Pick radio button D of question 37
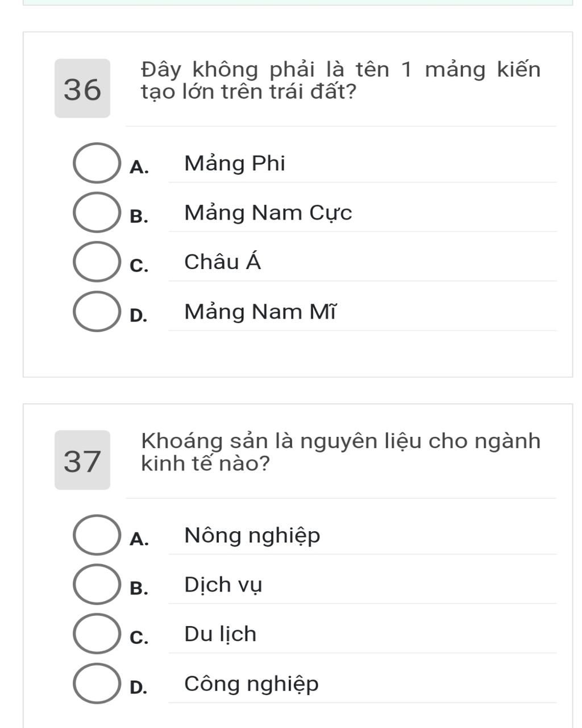Viewport: 582px width, 728px height. point(97,684)
